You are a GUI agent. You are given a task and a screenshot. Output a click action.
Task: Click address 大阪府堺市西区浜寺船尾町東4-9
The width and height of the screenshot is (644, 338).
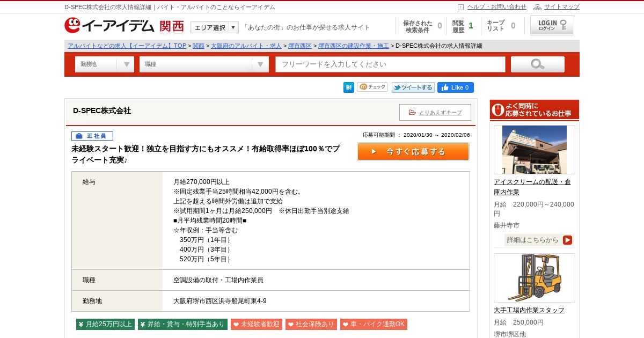pos(220,301)
